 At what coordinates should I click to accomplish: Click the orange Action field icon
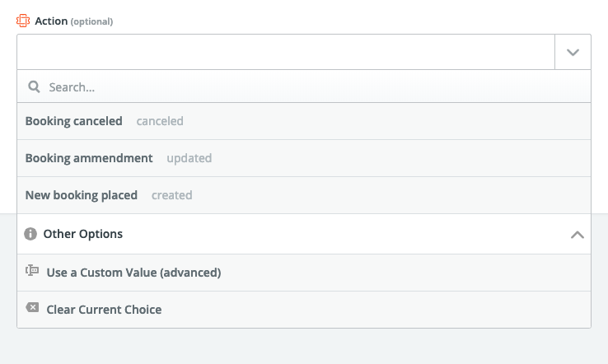(23, 21)
